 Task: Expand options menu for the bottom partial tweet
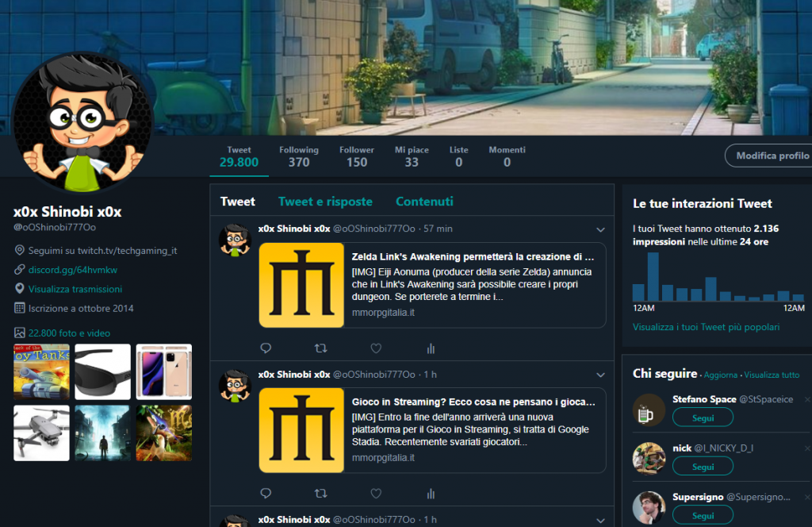[600, 521]
